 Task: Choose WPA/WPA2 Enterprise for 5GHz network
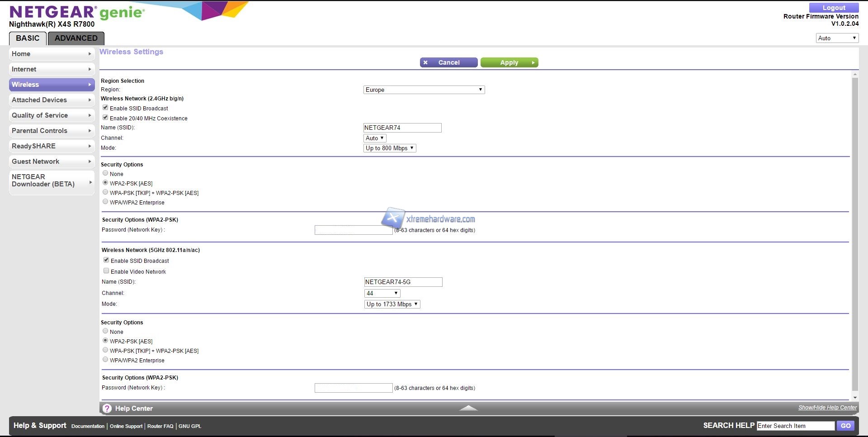coord(105,360)
